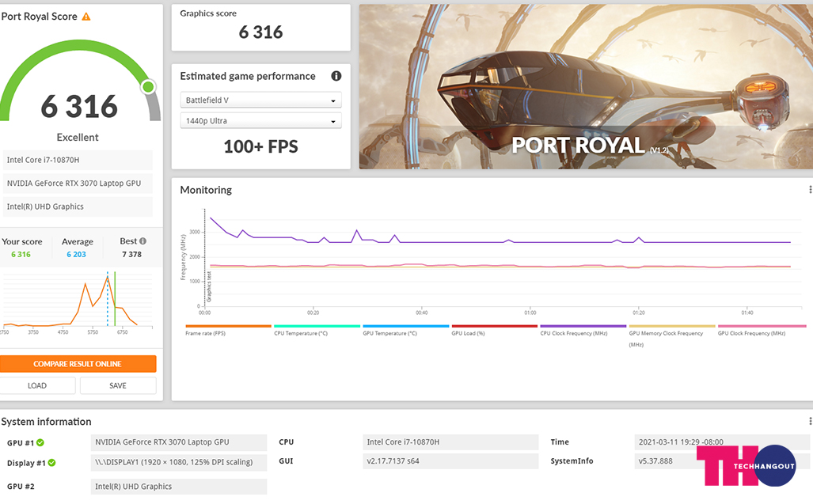Image resolution: width=813 pixels, height=504 pixels.
Task: Open the Monitoring panel three-dot menu
Action: pos(810,190)
